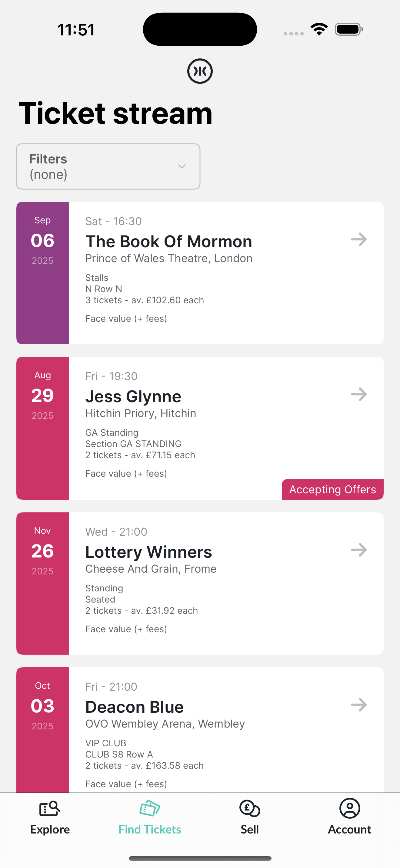Open the Account profile icon

350,808
